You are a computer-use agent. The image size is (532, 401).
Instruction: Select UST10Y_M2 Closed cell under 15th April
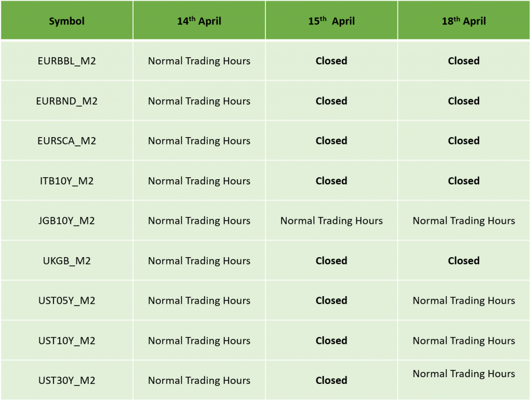pos(331,340)
